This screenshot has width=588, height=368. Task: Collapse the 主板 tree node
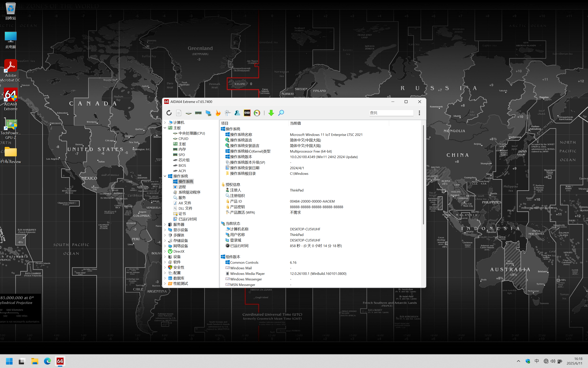tap(165, 128)
